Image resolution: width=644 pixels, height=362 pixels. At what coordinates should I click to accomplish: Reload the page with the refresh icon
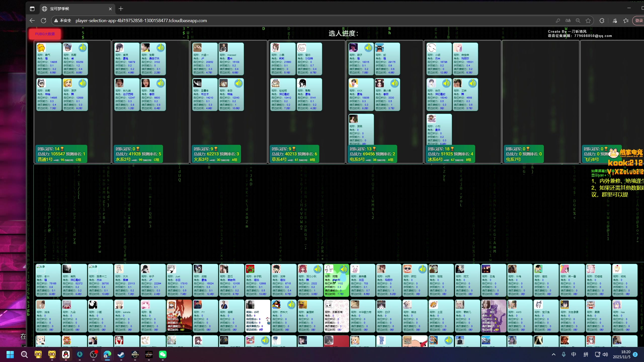[44, 21]
